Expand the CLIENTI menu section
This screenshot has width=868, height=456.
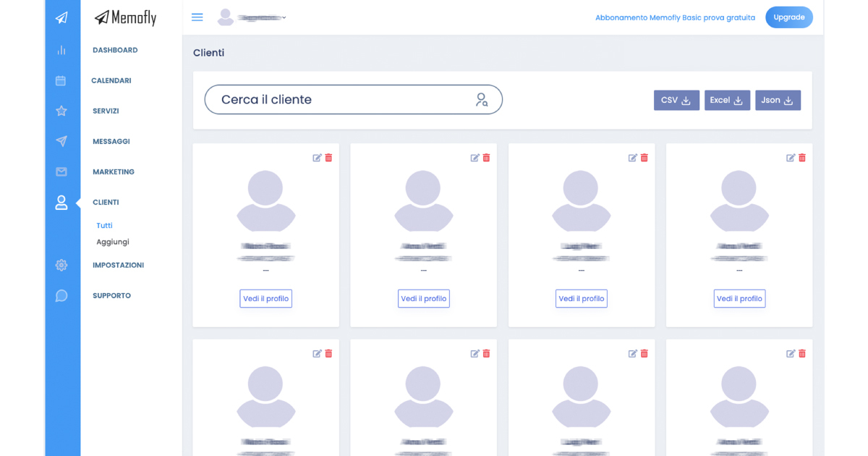tap(106, 202)
